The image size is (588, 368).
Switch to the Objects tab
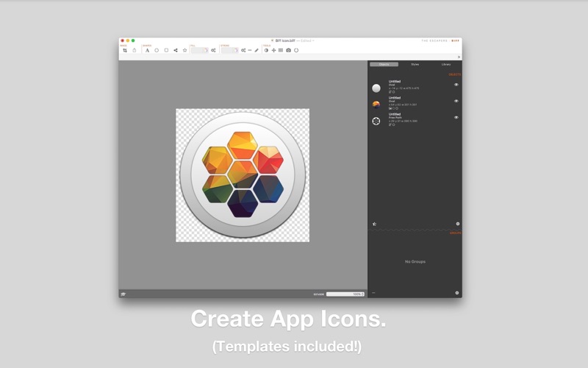click(x=384, y=64)
